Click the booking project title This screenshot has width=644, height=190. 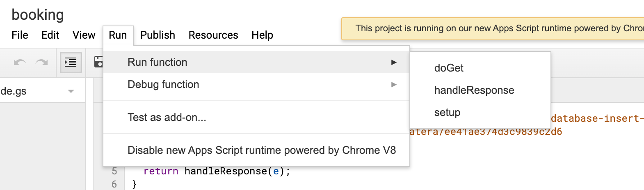click(x=38, y=15)
